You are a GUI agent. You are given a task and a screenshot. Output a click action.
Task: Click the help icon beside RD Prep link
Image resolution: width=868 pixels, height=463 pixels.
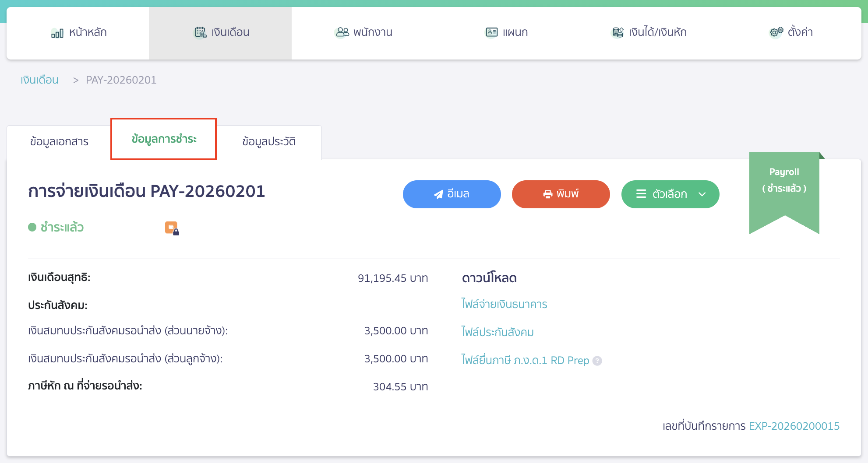pyautogui.click(x=597, y=361)
